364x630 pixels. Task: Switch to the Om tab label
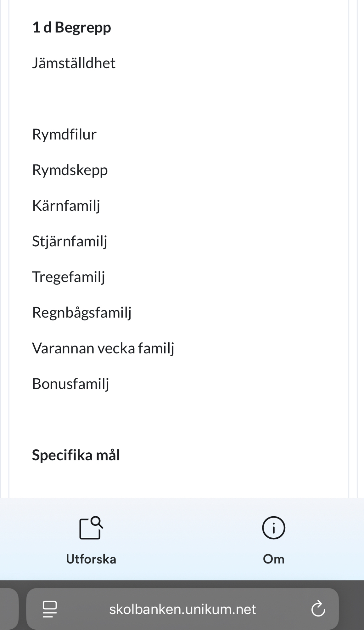(x=273, y=559)
